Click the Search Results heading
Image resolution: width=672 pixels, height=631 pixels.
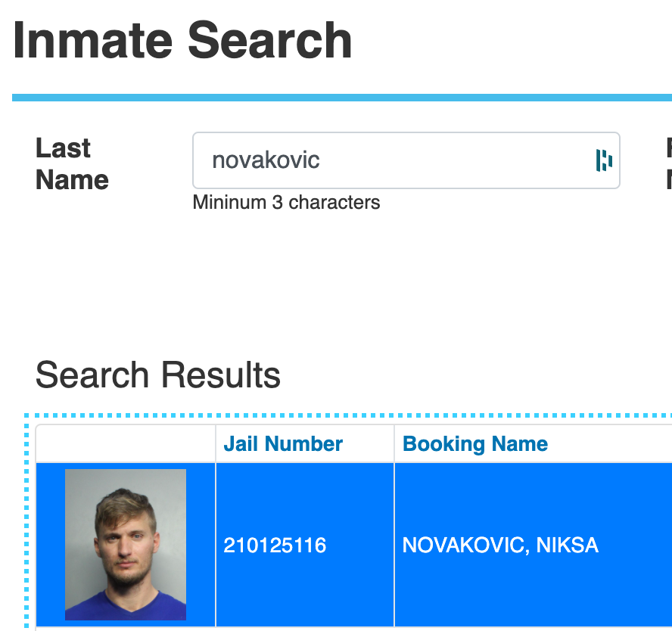pos(158,374)
